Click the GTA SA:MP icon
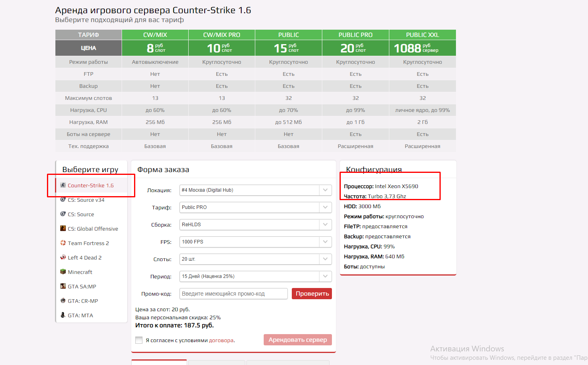The height and width of the screenshot is (365, 588). point(63,286)
